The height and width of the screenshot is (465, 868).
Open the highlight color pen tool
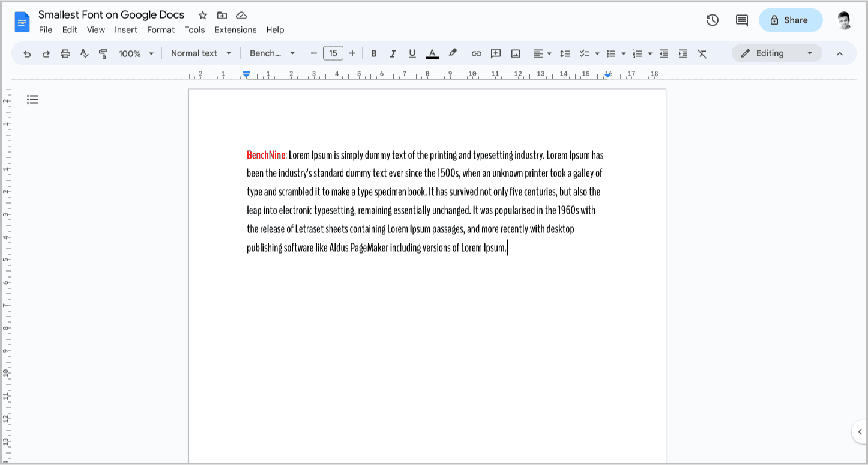coord(453,53)
